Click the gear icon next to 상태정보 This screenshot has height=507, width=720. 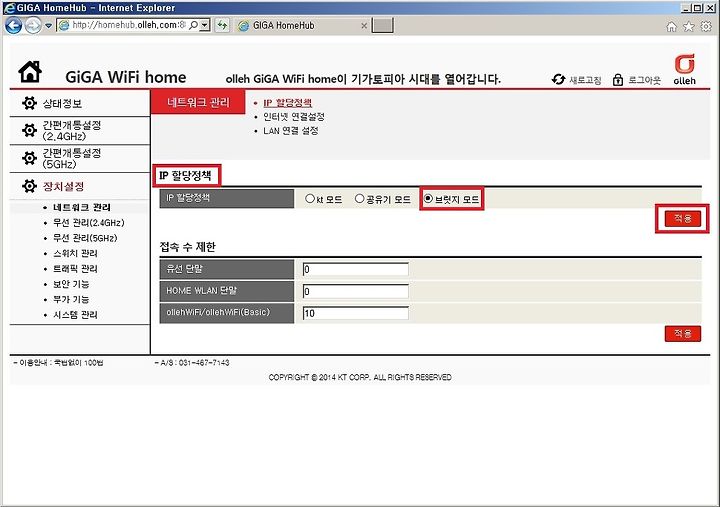(x=29, y=103)
